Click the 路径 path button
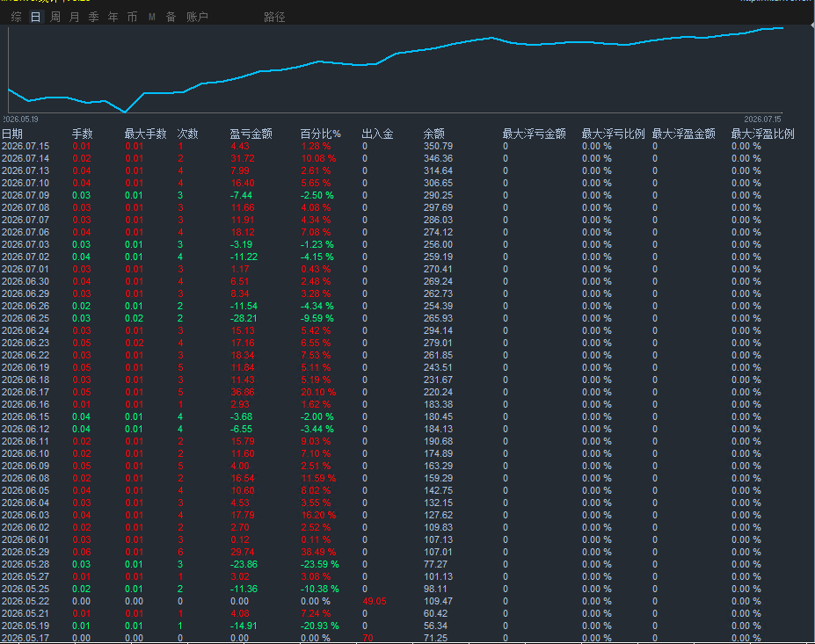 tap(274, 18)
